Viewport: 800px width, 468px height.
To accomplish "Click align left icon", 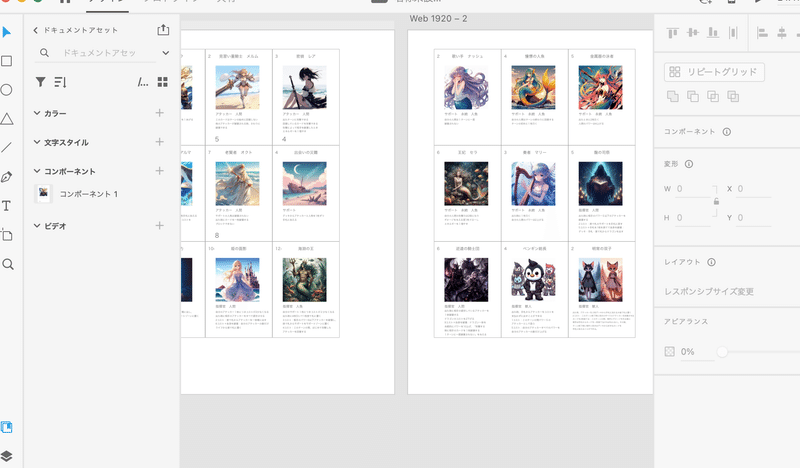I will [x=762, y=33].
